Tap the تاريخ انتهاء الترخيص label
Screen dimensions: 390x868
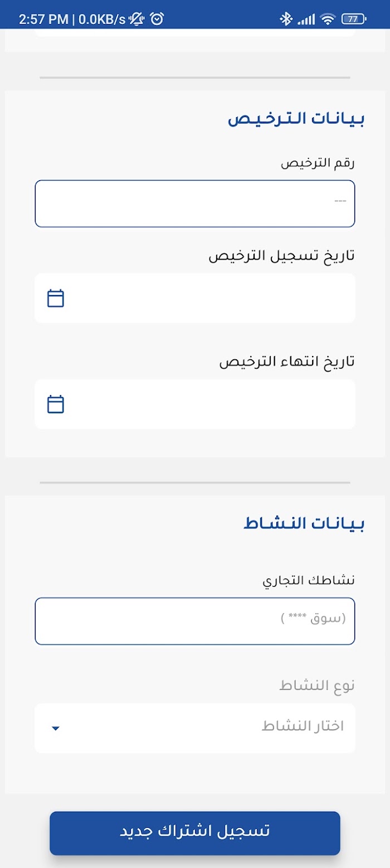point(287,361)
